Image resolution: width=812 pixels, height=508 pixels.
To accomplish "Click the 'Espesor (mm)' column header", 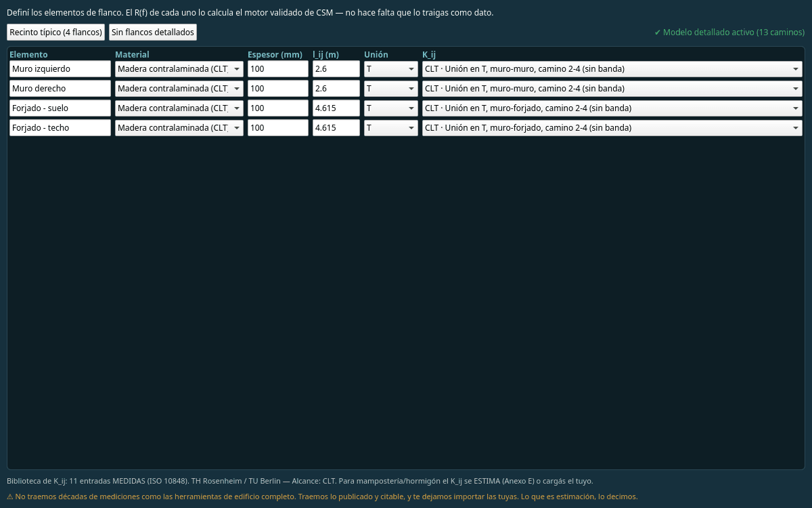I will (275, 54).
